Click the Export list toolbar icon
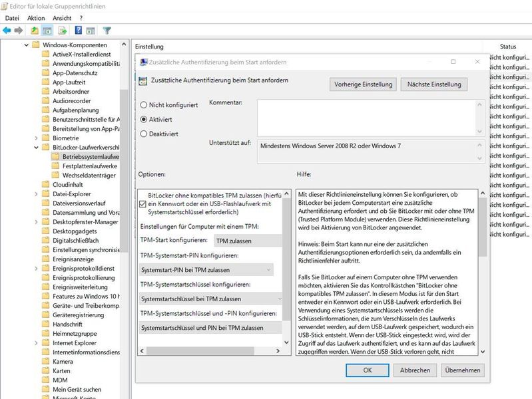This screenshot has height=399, width=532. (63, 31)
